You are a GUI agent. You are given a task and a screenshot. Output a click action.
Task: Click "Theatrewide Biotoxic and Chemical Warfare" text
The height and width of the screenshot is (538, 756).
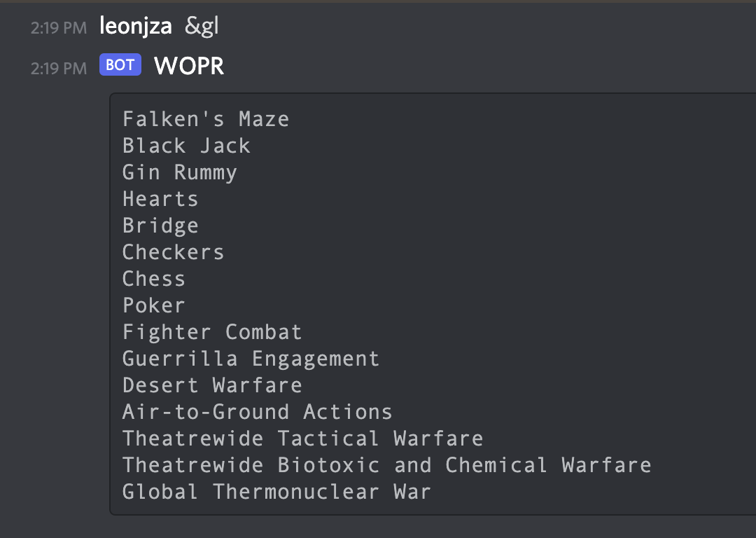point(386,465)
